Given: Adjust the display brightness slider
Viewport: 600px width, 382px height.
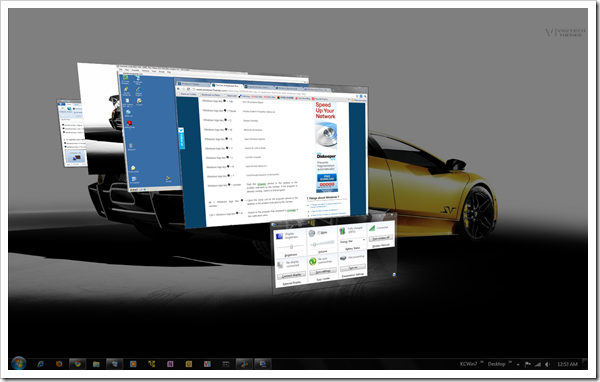Looking at the screenshot, I should (x=291, y=247).
